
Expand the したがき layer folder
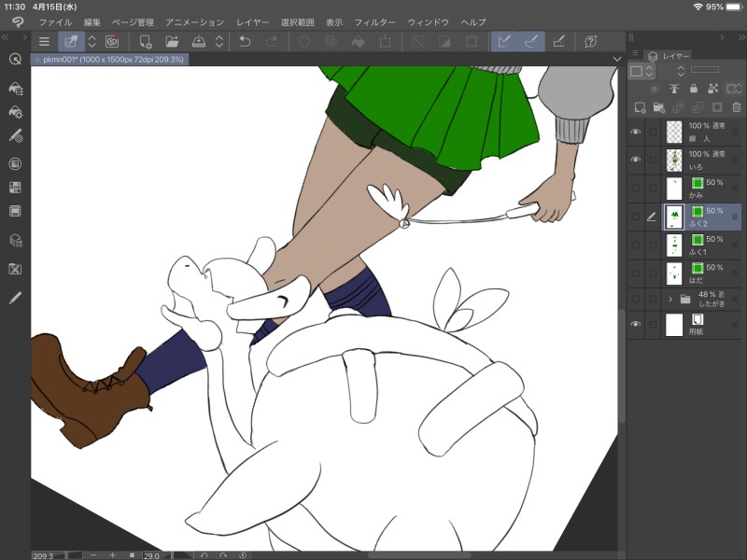coord(670,299)
